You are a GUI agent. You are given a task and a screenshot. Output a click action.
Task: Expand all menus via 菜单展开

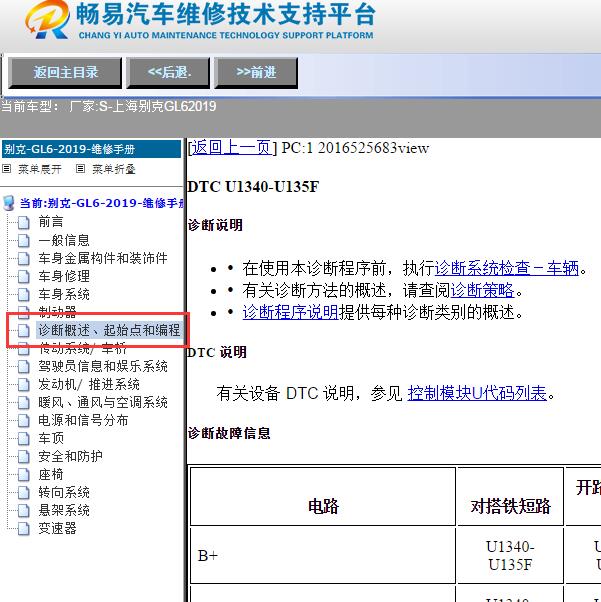pos(40,169)
